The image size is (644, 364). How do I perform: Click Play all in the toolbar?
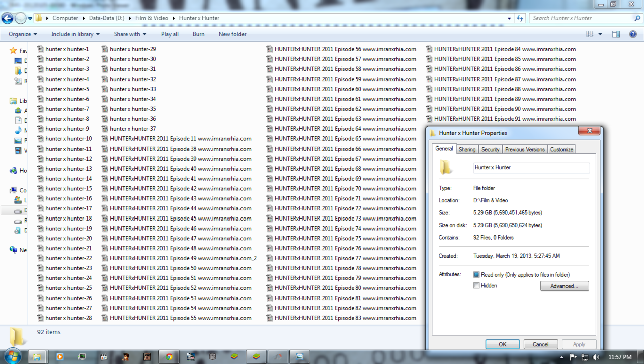tap(170, 34)
